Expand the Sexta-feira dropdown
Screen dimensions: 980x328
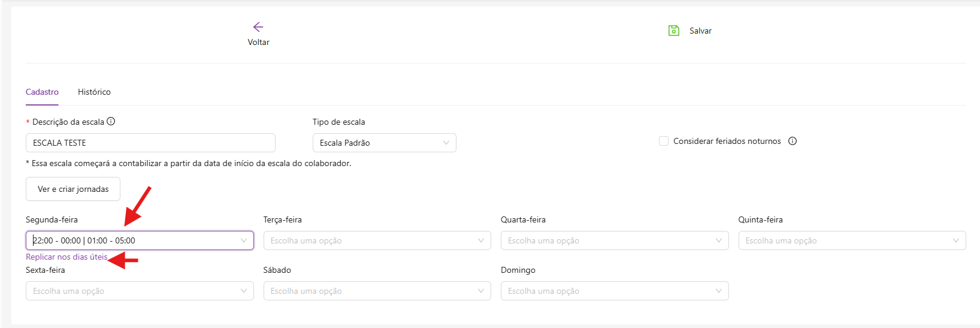coord(140,291)
